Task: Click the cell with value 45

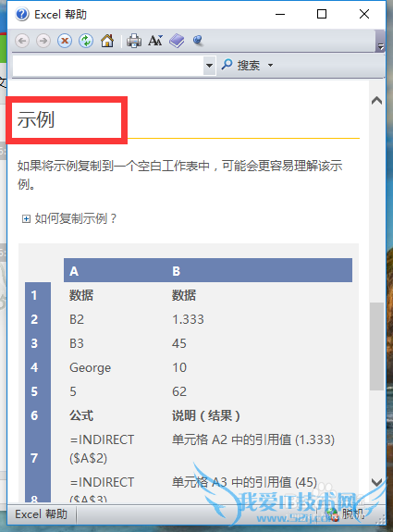Action: pos(179,343)
